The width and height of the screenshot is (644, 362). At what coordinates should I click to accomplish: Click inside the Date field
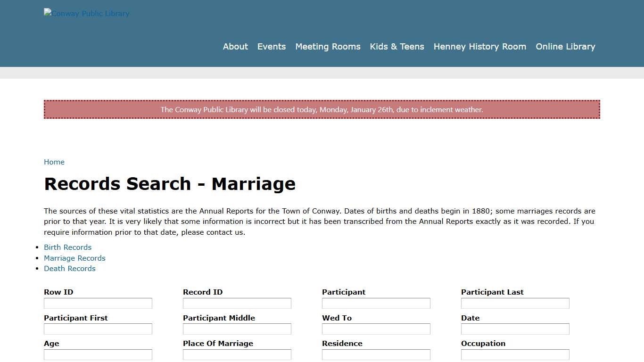[x=515, y=329]
